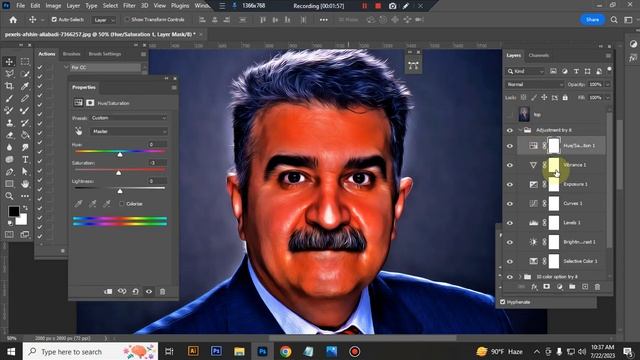The height and width of the screenshot is (360, 640).
Task: Delete layer using Layers panel trash
Action: point(598,287)
